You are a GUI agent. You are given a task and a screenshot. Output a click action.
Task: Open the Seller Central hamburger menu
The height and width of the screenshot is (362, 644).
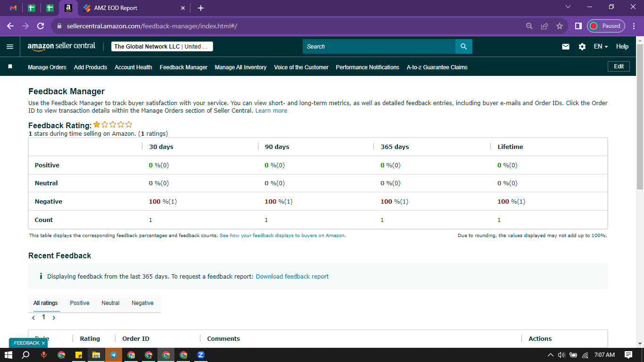click(10, 47)
